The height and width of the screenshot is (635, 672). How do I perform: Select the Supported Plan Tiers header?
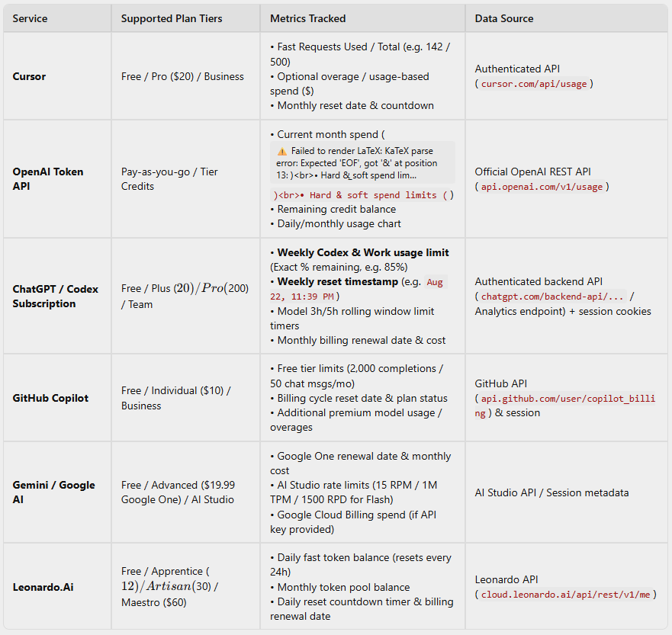coord(172,18)
